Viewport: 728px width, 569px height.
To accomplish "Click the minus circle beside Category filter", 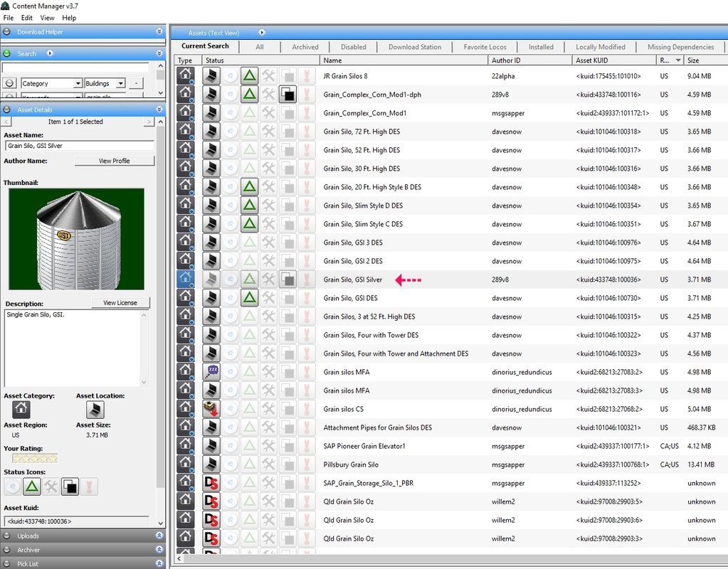I will tap(9, 83).
